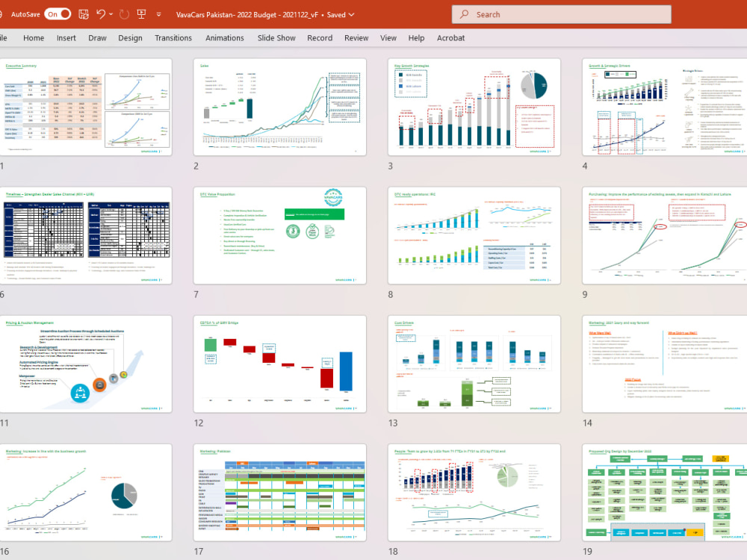Open the Design ribbon tab

[x=130, y=38]
